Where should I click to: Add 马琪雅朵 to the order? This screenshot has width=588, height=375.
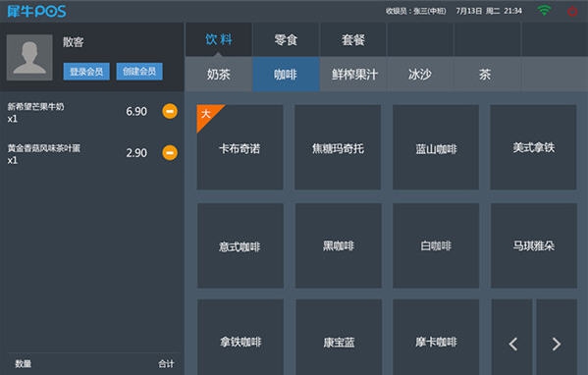point(534,245)
